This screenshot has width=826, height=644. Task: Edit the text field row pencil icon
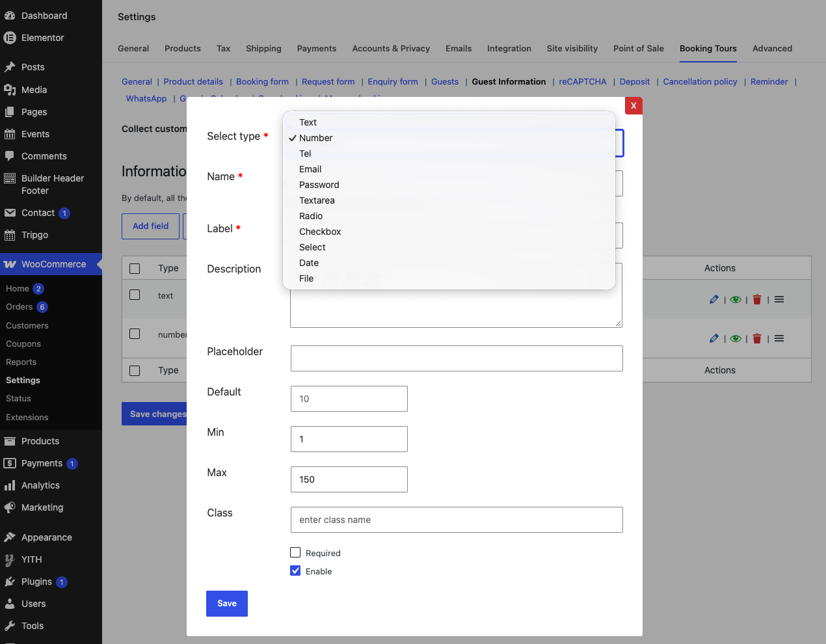coord(714,299)
